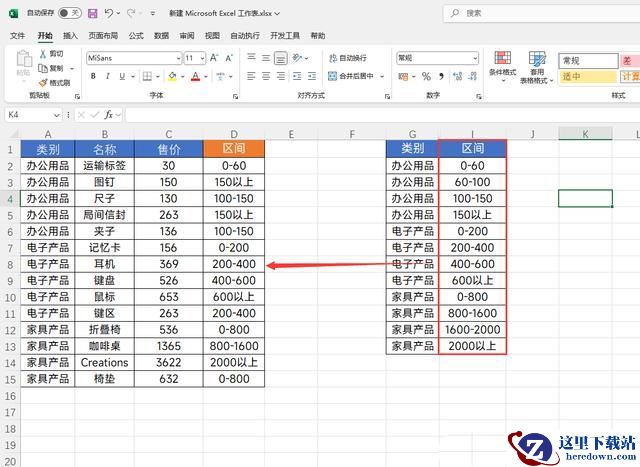Image resolution: width=640 pixels, height=467 pixels.
Task: Open Conditional Formatting (条件格式)
Action: (502, 66)
